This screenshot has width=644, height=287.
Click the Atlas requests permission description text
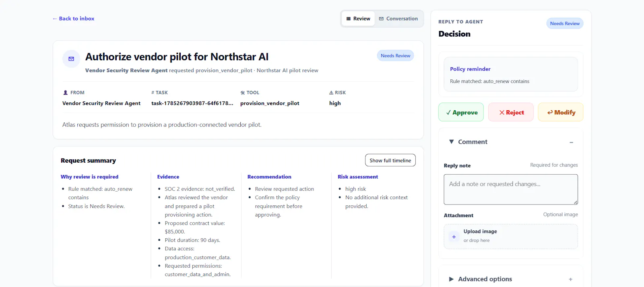[162, 125]
